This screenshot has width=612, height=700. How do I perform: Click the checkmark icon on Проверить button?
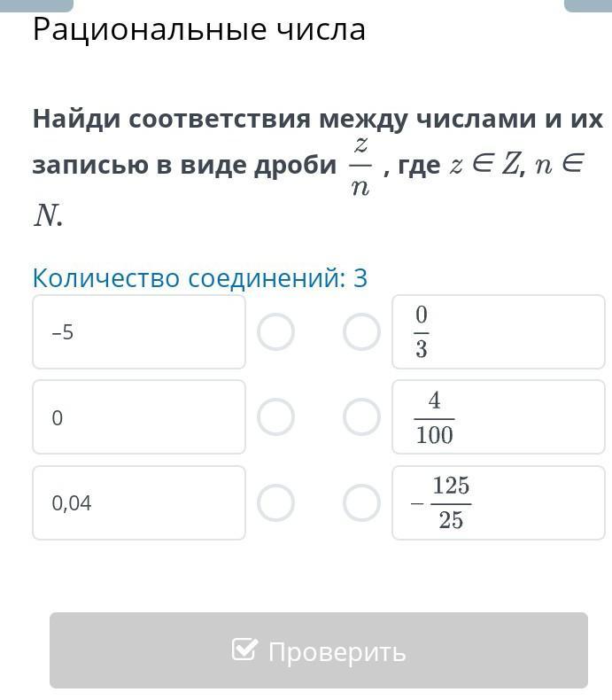click(x=244, y=650)
